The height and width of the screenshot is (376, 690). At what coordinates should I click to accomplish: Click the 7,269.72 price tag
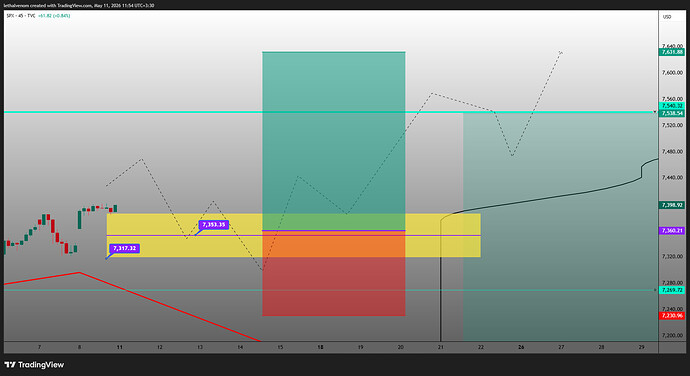click(672, 290)
